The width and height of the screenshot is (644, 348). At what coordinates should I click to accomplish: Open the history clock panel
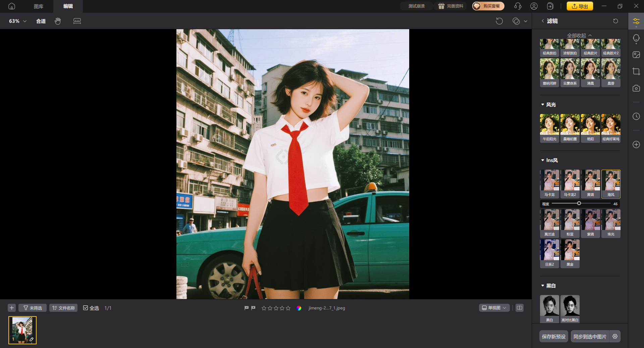636,116
